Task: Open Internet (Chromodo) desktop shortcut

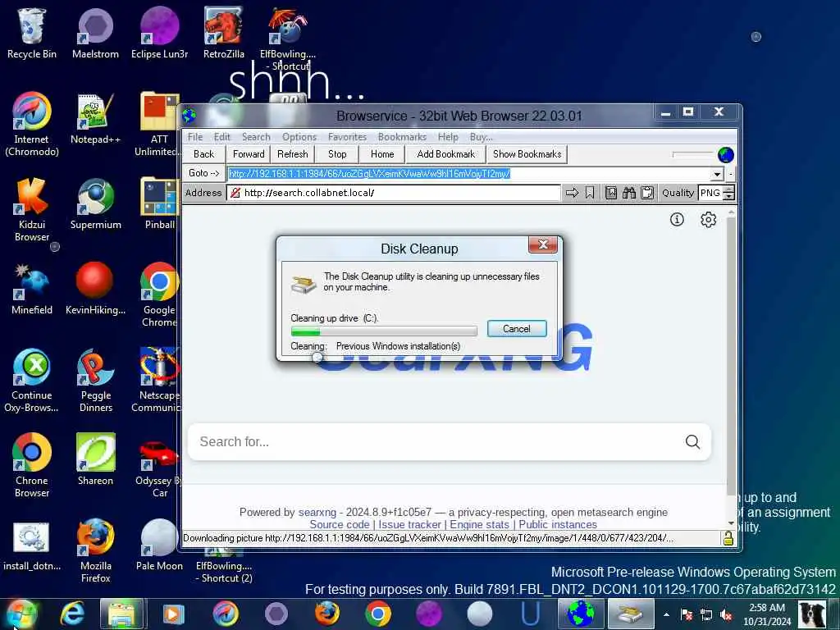Action: coord(32,125)
